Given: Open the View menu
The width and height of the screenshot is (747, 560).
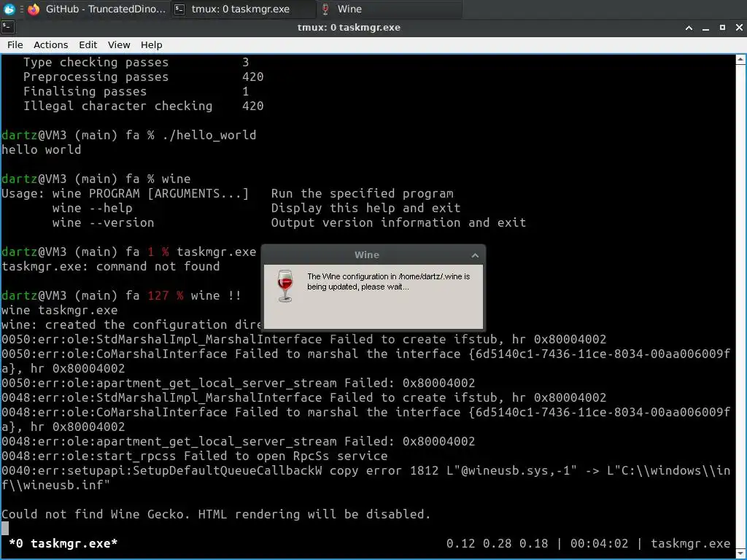Looking at the screenshot, I should click(119, 44).
